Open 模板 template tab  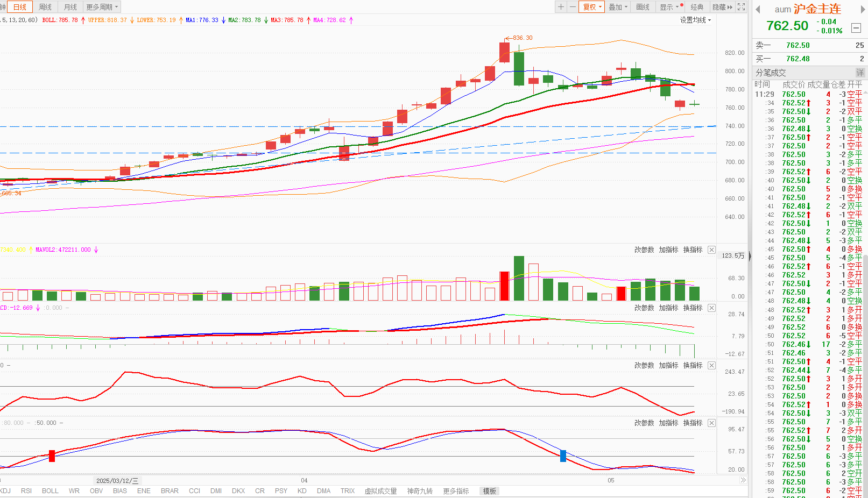click(x=490, y=491)
